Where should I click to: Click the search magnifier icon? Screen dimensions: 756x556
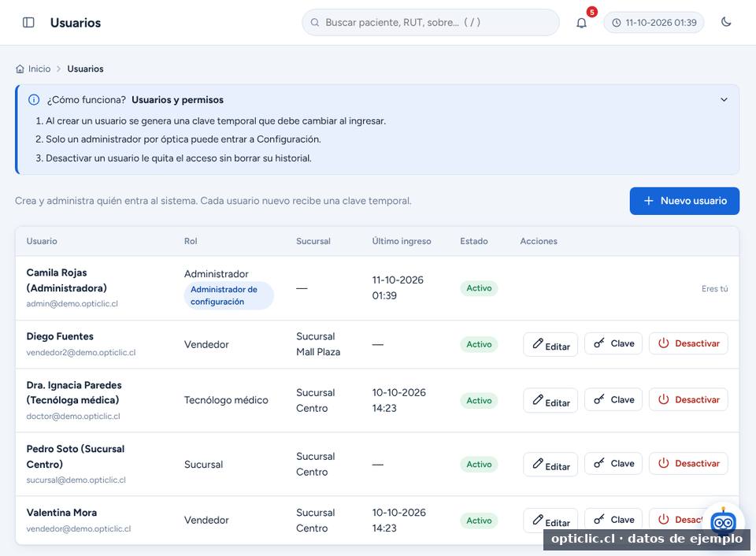click(315, 23)
